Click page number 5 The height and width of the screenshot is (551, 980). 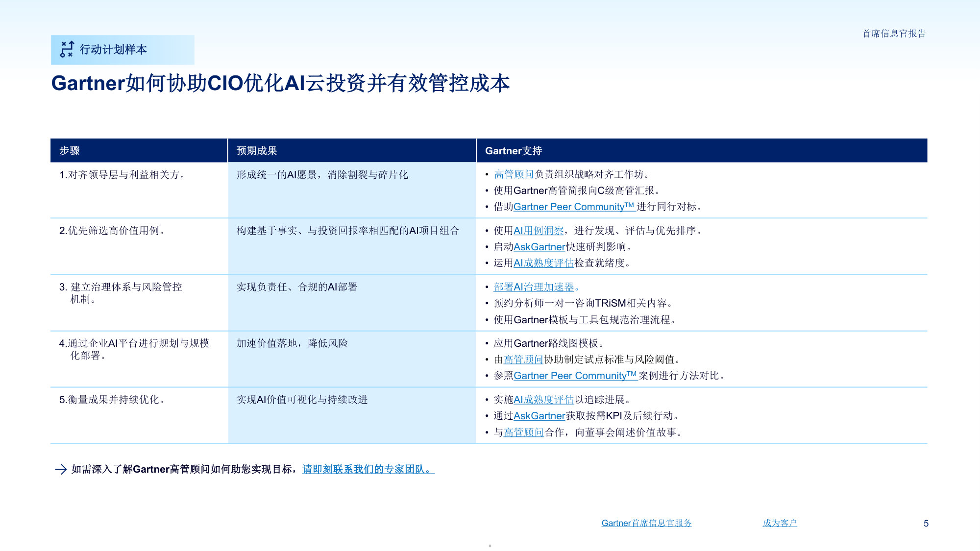click(926, 524)
